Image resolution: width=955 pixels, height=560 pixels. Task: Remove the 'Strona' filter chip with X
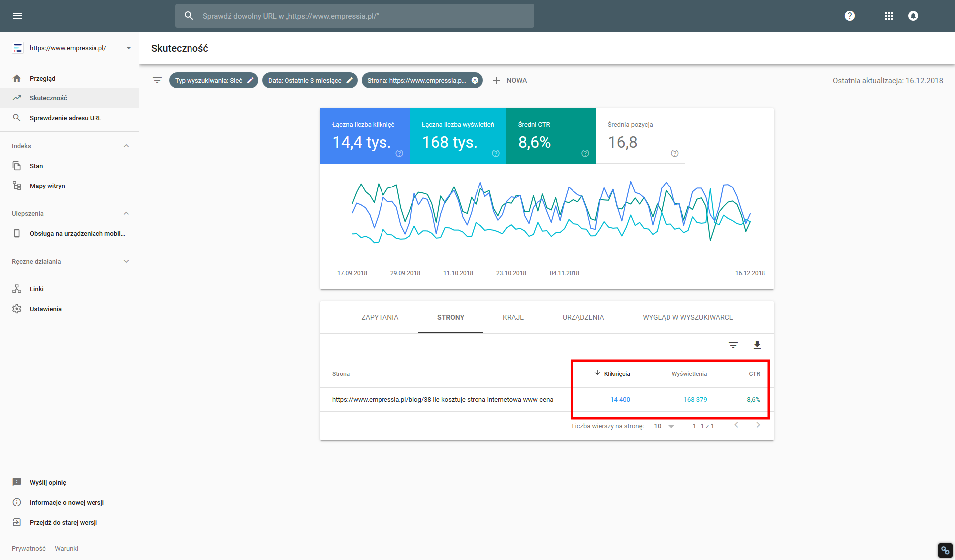(475, 80)
